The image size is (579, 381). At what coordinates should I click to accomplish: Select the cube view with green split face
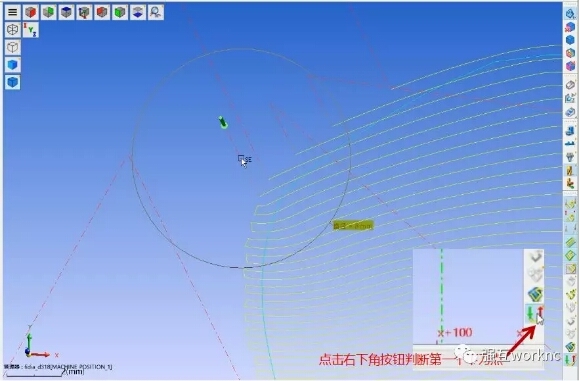48,12
